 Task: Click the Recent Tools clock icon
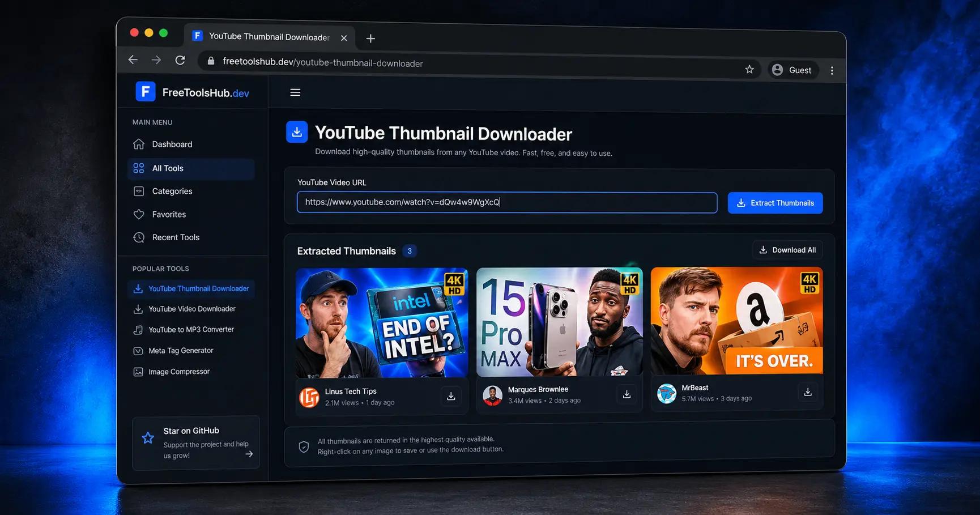click(x=139, y=237)
